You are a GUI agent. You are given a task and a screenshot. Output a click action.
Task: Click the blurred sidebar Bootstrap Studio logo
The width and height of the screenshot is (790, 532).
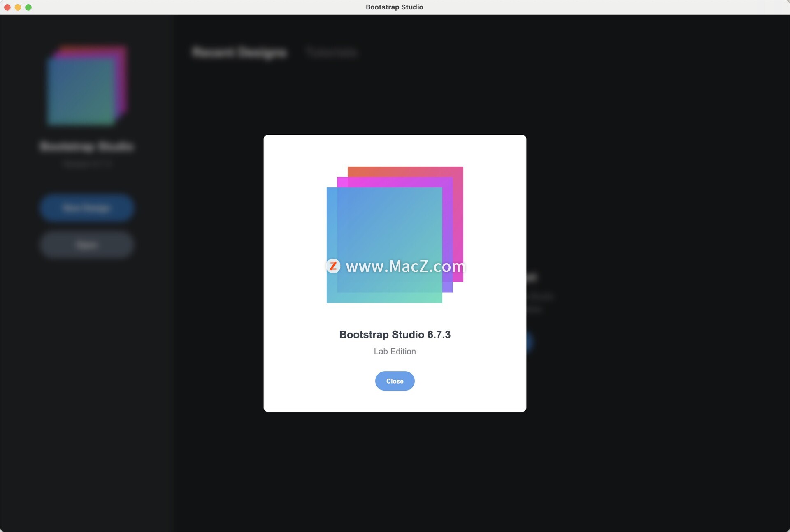[87, 85]
